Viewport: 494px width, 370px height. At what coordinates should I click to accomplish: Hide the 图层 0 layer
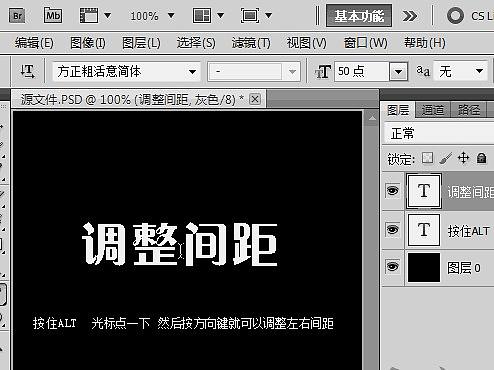pos(392,267)
